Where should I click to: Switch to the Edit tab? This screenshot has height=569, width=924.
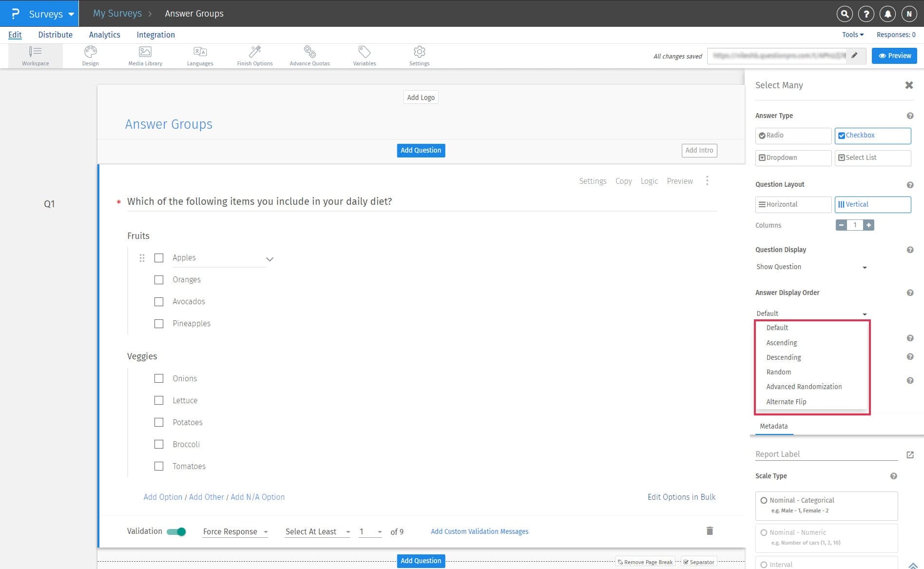(x=15, y=35)
